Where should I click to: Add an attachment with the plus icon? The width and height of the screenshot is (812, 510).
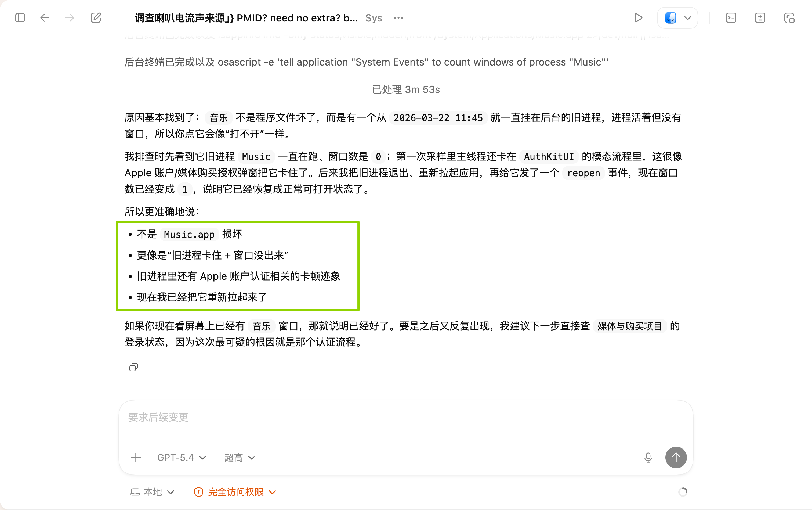[136, 457]
